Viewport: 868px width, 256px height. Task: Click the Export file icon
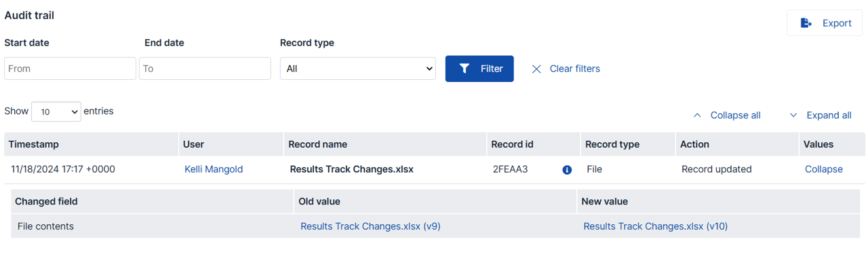pos(806,23)
